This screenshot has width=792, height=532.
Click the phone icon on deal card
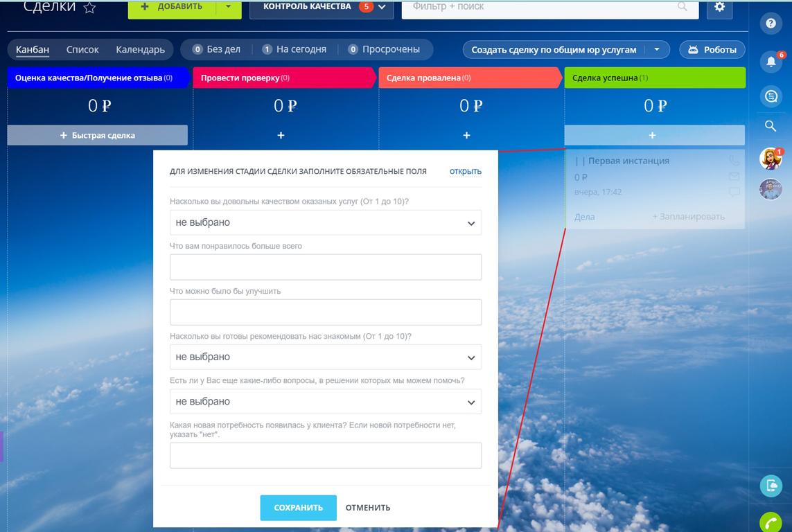click(733, 161)
